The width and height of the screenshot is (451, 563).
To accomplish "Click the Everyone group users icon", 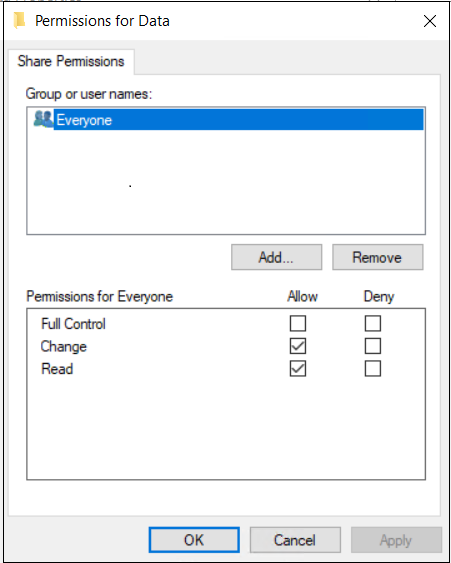I will tap(43, 119).
